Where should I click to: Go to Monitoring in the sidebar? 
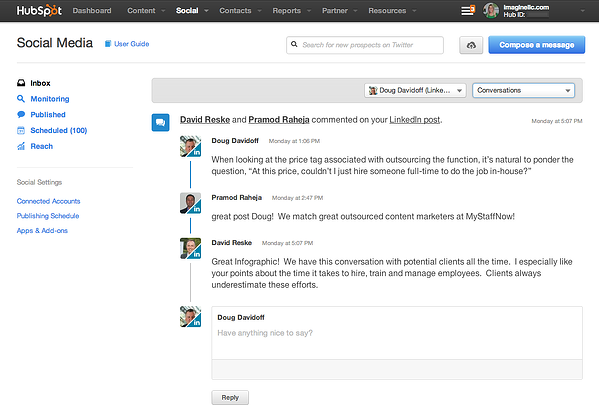pos(50,99)
